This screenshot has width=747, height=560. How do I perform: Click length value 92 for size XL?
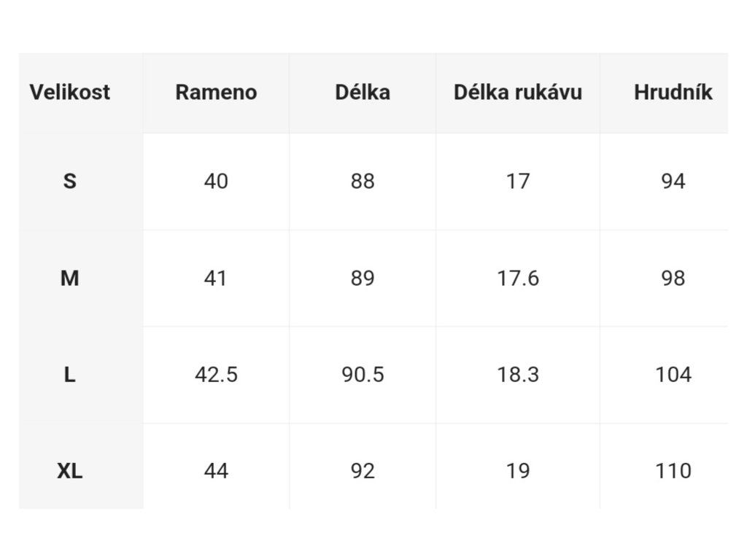pos(363,471)
